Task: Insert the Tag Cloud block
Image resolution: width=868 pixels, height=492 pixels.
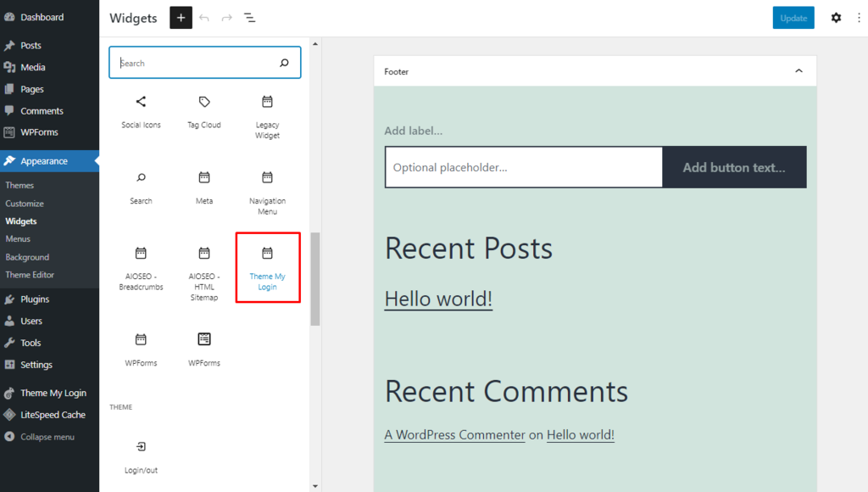Action: pyautogui.click(x=203, y=112)
